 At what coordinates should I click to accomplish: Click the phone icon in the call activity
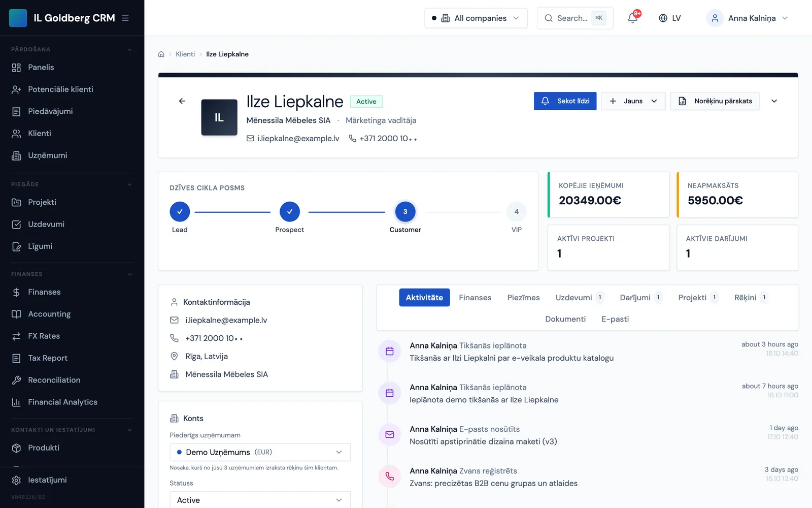click(390, 477)
